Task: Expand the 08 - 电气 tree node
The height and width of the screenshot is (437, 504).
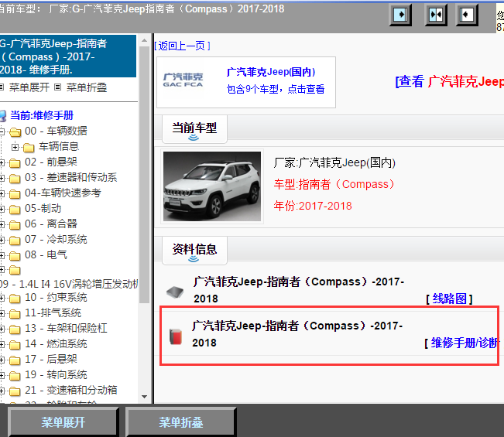Action: click(2, 255)
